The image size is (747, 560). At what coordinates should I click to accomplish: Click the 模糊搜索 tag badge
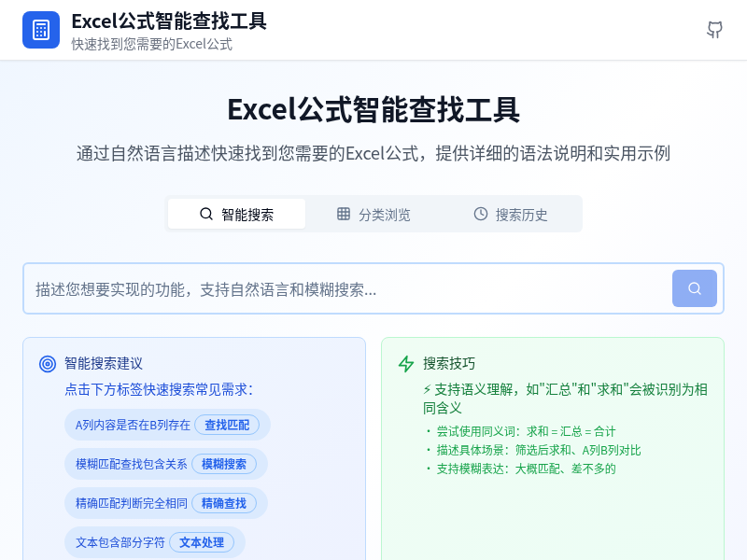(x=224, y=464)
